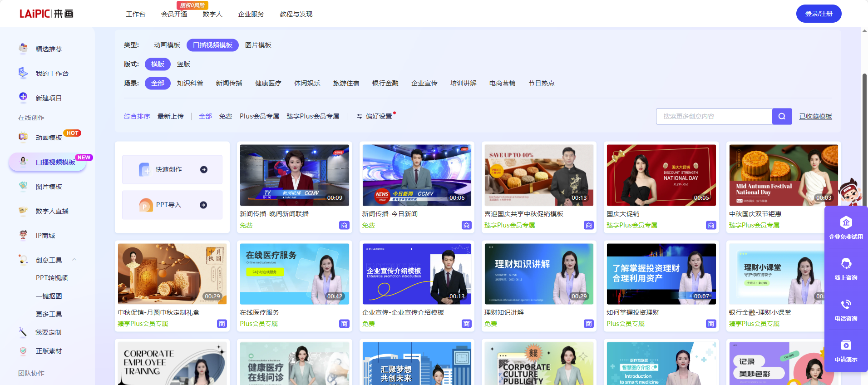The width and height of the screenshot is (868, 385).
Task: Open 我要定制 sidebar icon
Action: (23, 332)
